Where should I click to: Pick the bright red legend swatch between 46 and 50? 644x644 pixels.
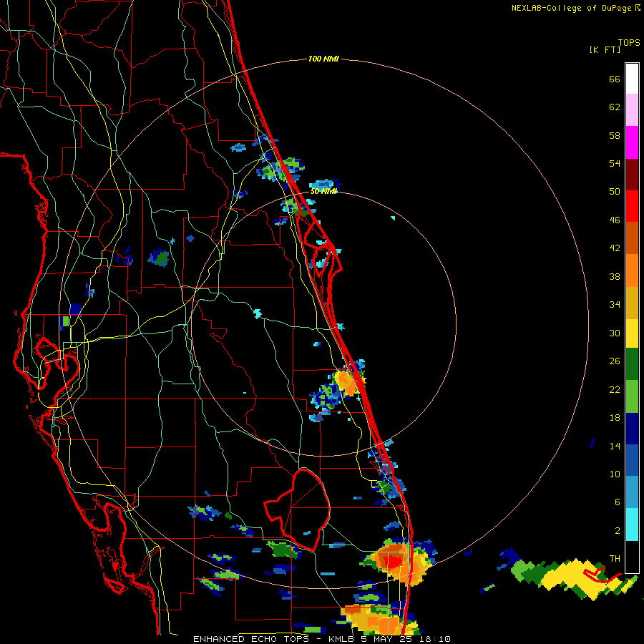(x=632, y=206)
